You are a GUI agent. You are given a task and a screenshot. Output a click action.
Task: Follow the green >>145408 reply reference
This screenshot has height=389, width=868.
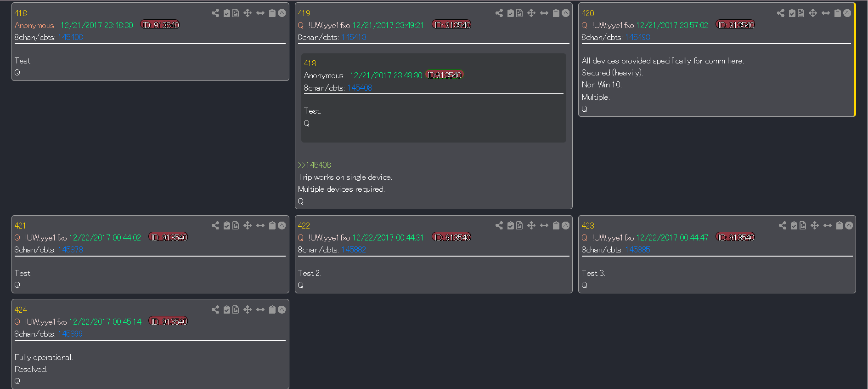314,165
